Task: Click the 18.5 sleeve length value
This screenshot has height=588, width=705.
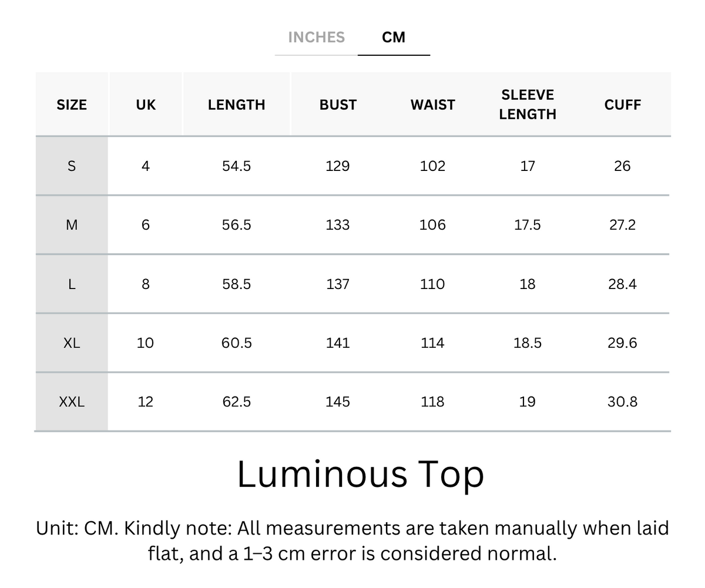Action: tap(528, 343)
